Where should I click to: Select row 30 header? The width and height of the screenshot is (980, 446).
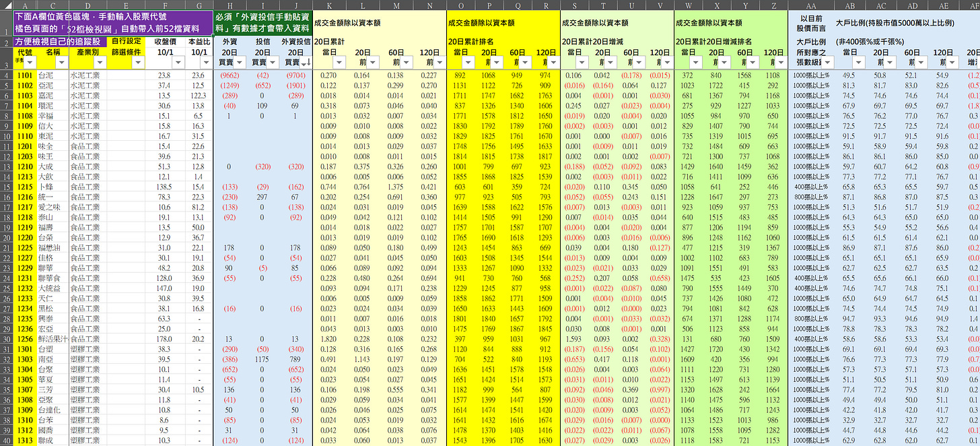pyautogui.click(x=6, y=339)
